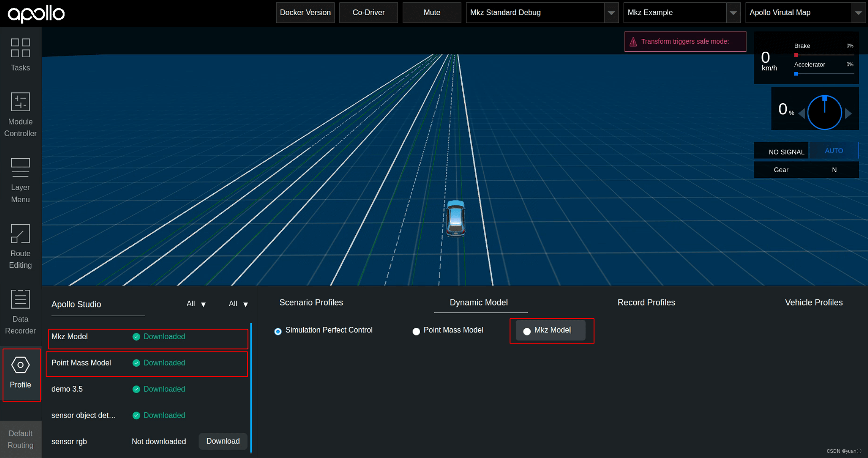Click Download for sensor rgb
The image size is (868, 458).
click(x=223, y=441)
